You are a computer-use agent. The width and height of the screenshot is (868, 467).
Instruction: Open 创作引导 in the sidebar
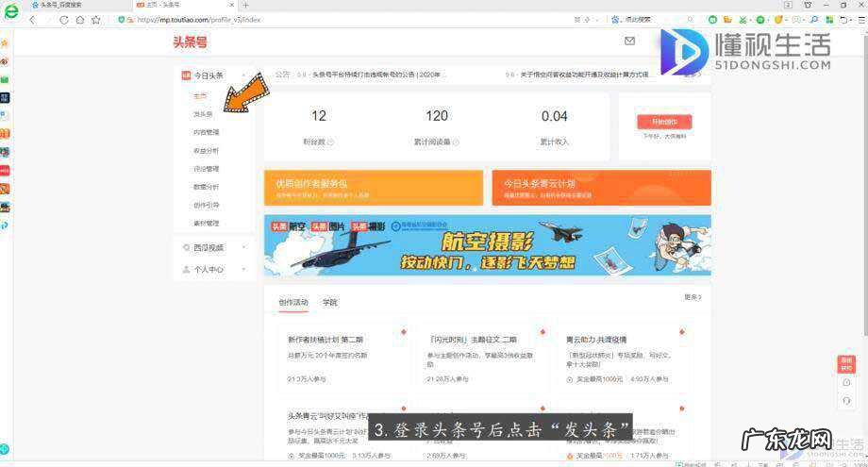click(x=206, y=206)
